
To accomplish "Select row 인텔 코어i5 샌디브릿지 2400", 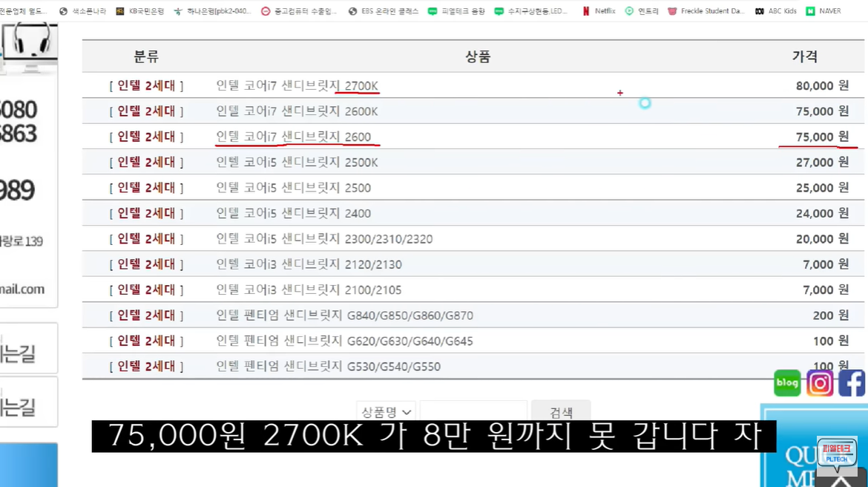I will pos(473,213).
